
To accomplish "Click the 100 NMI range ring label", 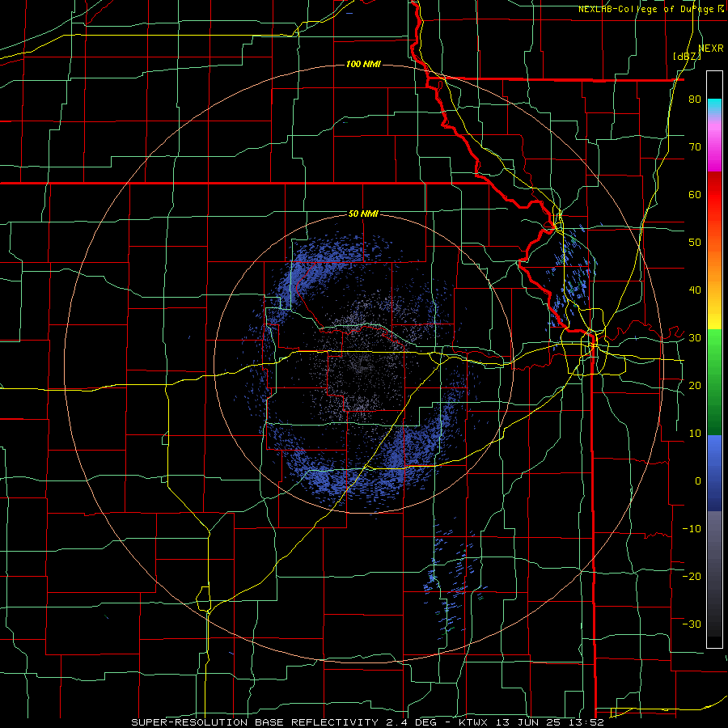I will [x=363, y=64].
